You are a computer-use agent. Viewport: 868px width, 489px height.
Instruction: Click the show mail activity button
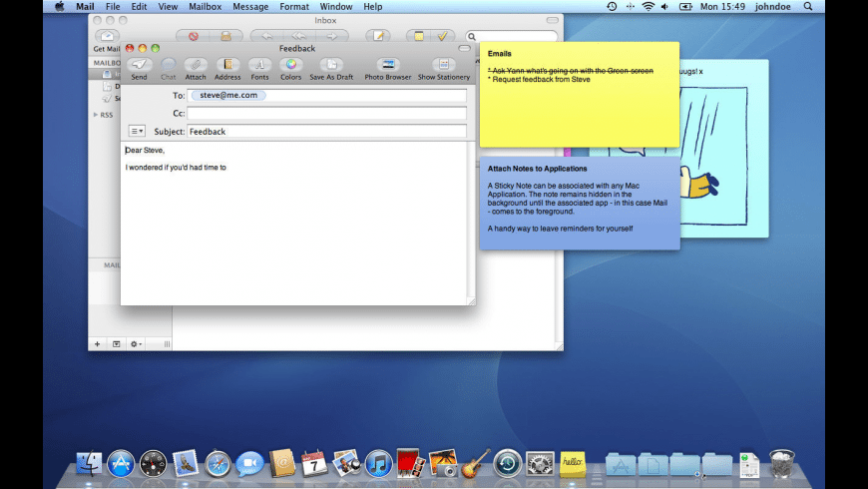point(117,344)
